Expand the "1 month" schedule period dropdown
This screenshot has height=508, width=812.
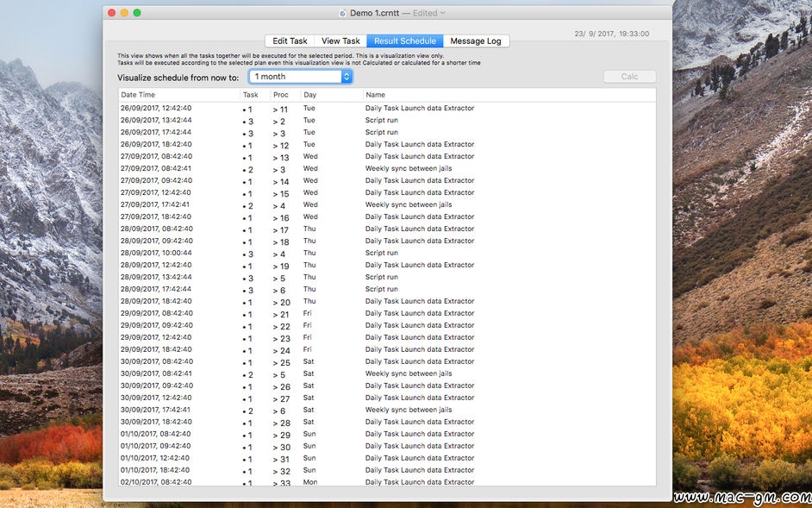300,77
